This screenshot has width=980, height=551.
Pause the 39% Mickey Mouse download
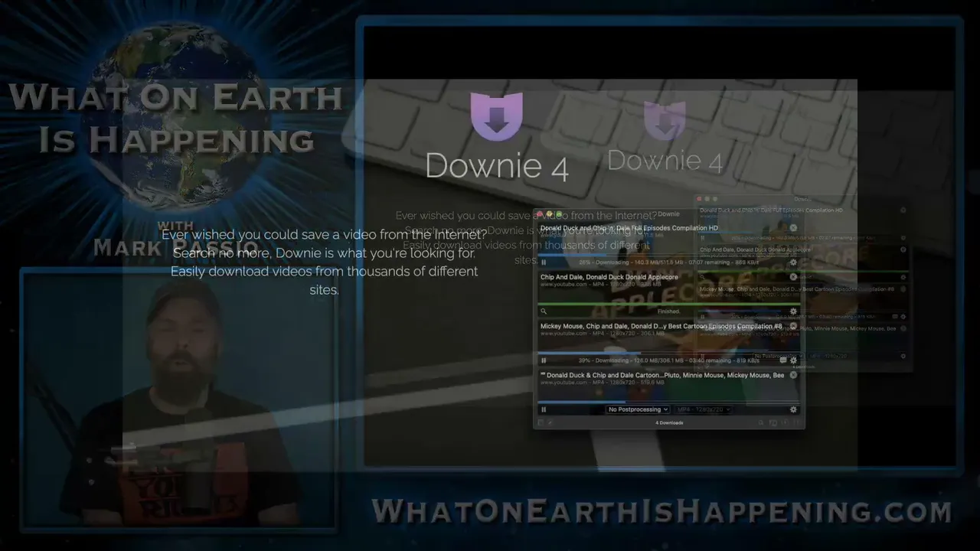544,360
